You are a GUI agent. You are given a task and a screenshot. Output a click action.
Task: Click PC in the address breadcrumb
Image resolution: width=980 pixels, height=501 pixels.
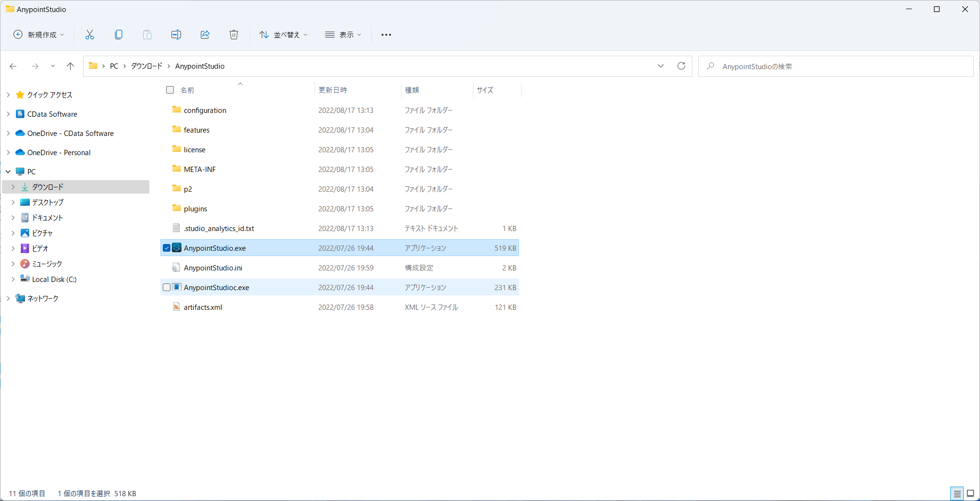pos(114,66)
